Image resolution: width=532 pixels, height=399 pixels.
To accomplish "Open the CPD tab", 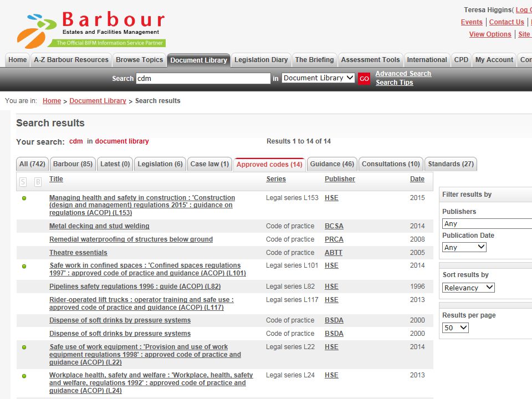I will pyautogui.click(x=461, y=60).
